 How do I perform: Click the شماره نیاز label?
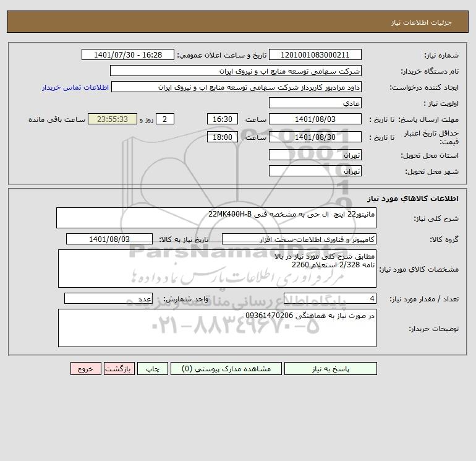(441, 55)
